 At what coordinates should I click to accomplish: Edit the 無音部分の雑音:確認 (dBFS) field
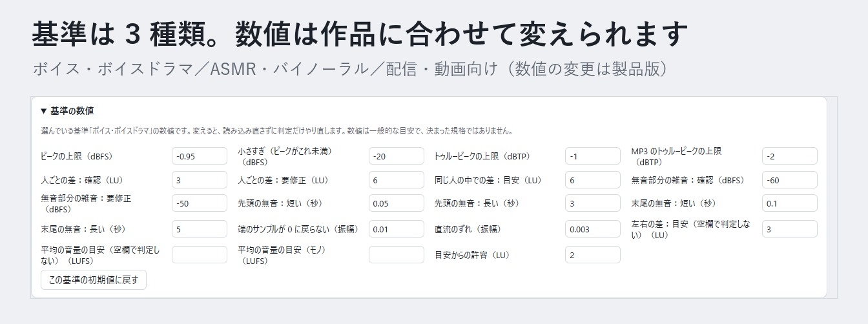click(790, 180)
